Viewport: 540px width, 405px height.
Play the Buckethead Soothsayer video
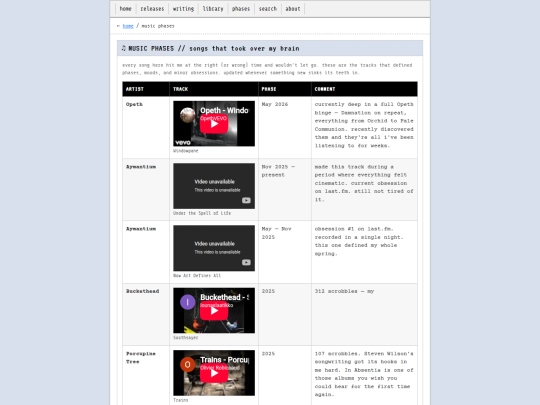point(214,311)
